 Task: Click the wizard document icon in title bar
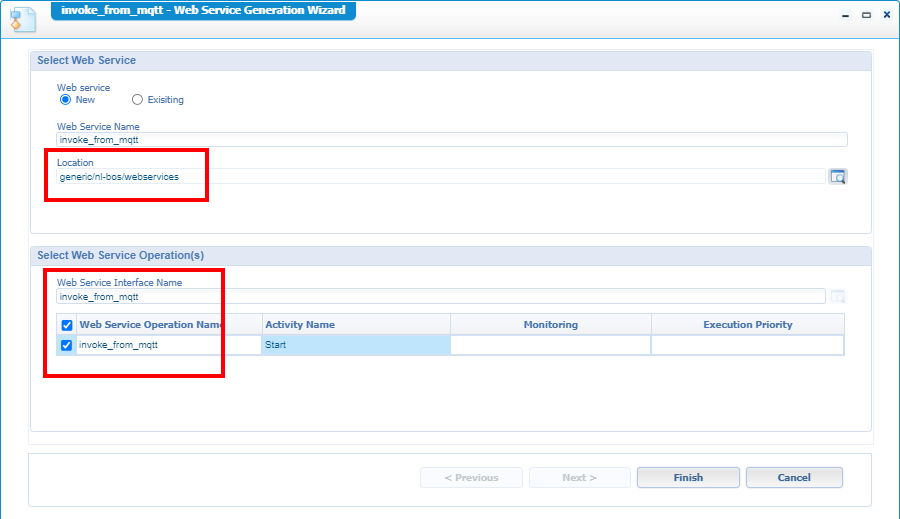point(23,20)
